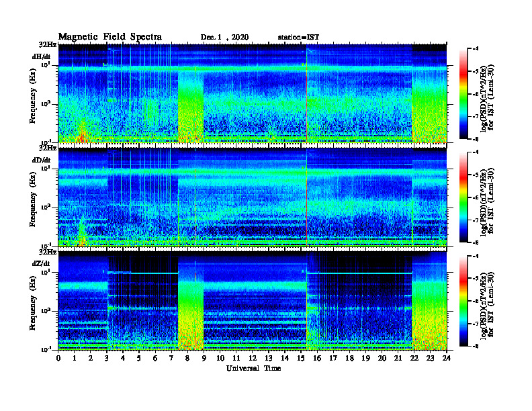The image size is (532, 411).
Task: Click hour tick label "10" on time axis
Action: 220,358
